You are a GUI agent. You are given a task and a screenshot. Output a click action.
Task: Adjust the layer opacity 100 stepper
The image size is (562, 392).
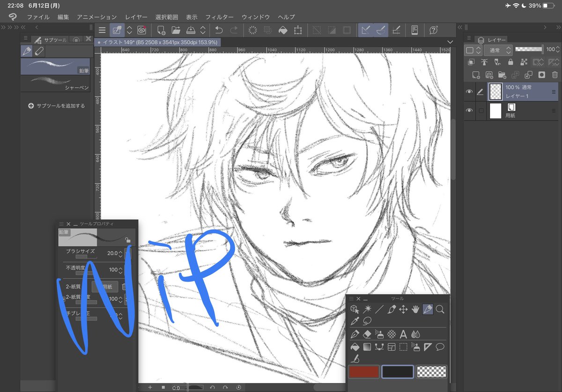click(x=557, y=50)
